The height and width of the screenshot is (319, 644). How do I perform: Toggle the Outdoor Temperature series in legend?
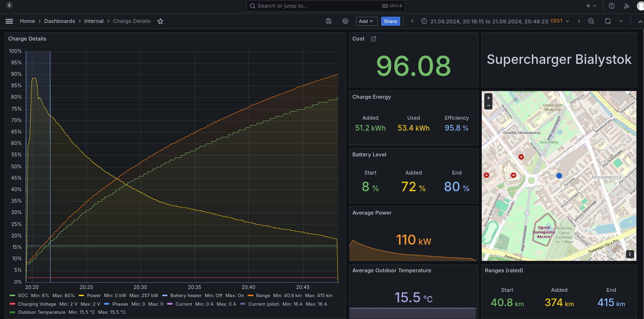click(42, 312)
